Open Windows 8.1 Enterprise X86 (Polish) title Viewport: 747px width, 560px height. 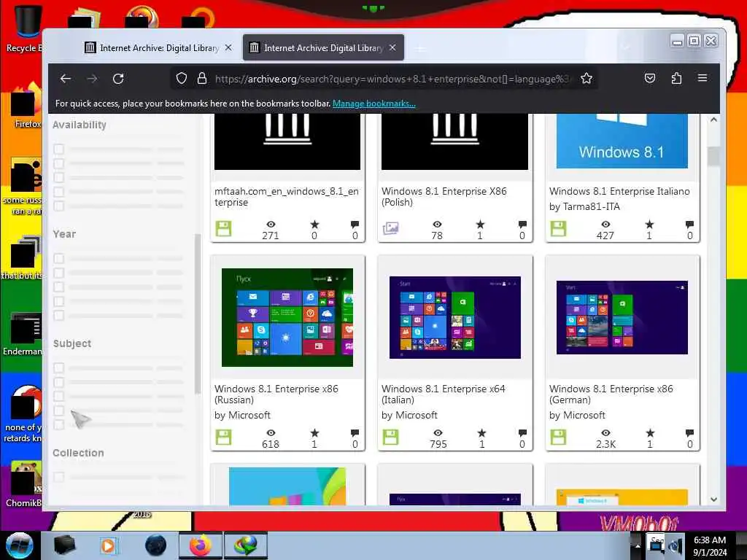(x=444, y=197)
